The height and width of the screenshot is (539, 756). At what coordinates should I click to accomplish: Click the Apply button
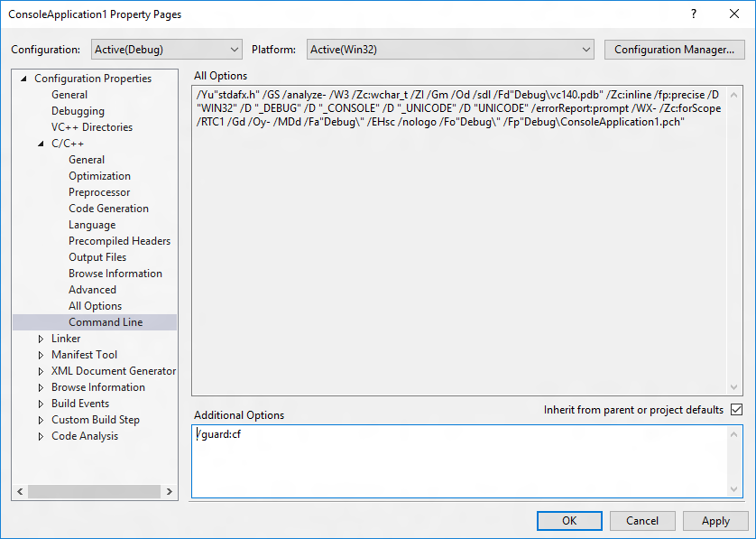point(715,520)
